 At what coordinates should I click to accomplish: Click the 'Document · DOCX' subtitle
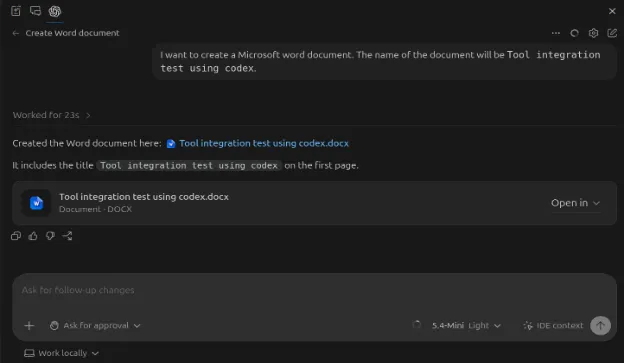[x=96, y=209]
